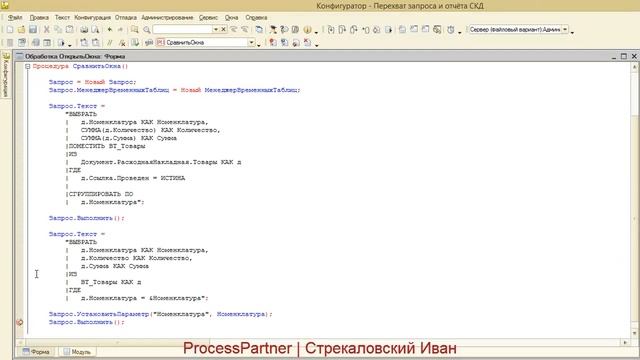Open the Администрирование menu
640x360 pixels.
coord(167,18)
